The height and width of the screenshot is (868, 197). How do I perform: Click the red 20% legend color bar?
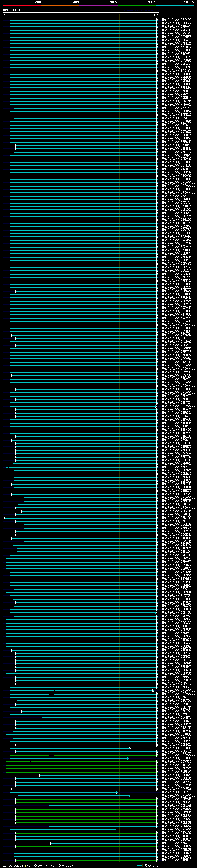tap(22, 6)
